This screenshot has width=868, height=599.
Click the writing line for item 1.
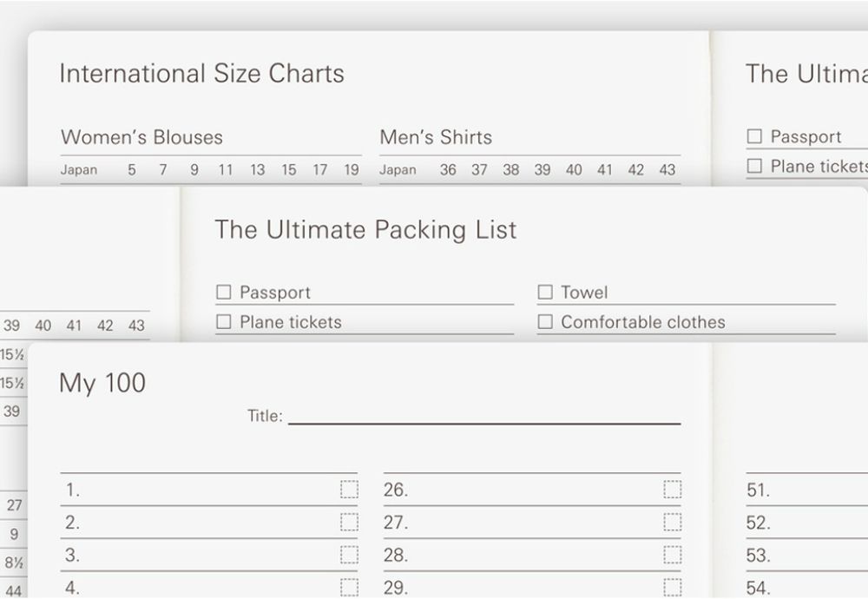209,490
